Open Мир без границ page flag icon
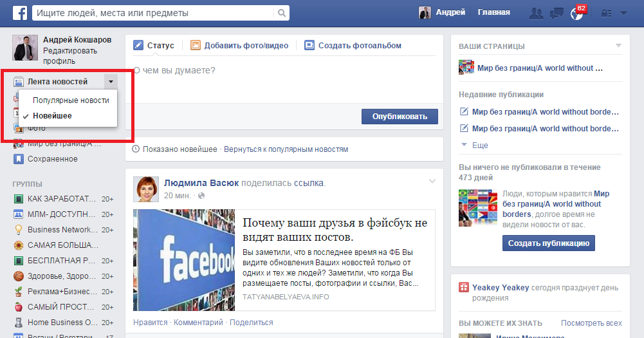 [x=466, y=67]
